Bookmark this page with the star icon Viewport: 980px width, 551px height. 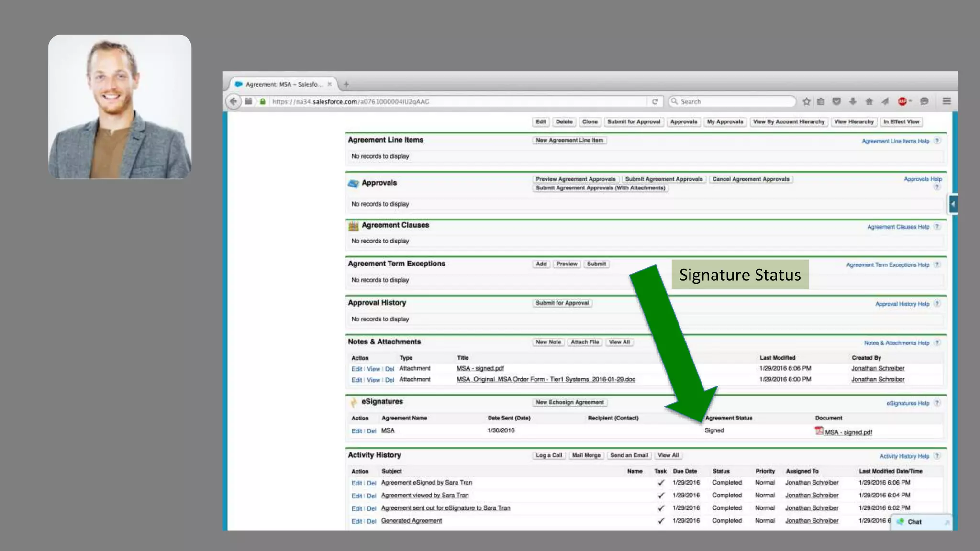click(806, 101)
